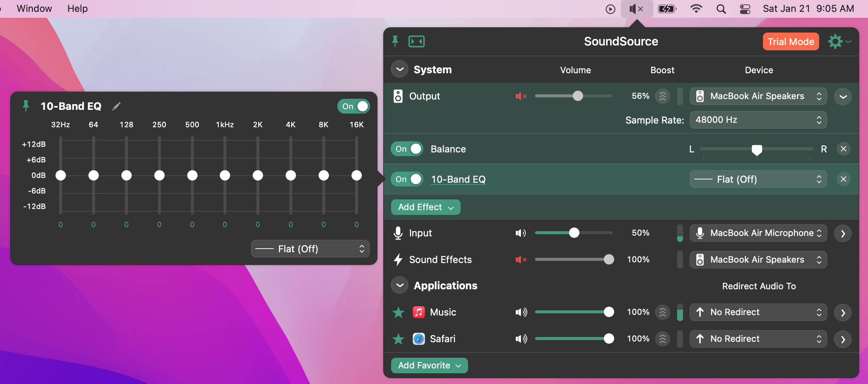Screen dimensions: 868x384
Task: Open Safari No Redirect dropdown
Action: [758, 339]
